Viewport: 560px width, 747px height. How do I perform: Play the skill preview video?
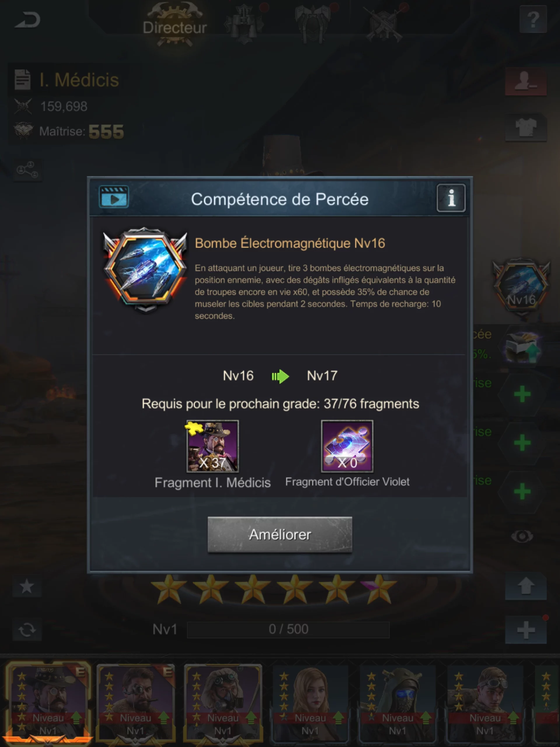(x=114, y=197)
